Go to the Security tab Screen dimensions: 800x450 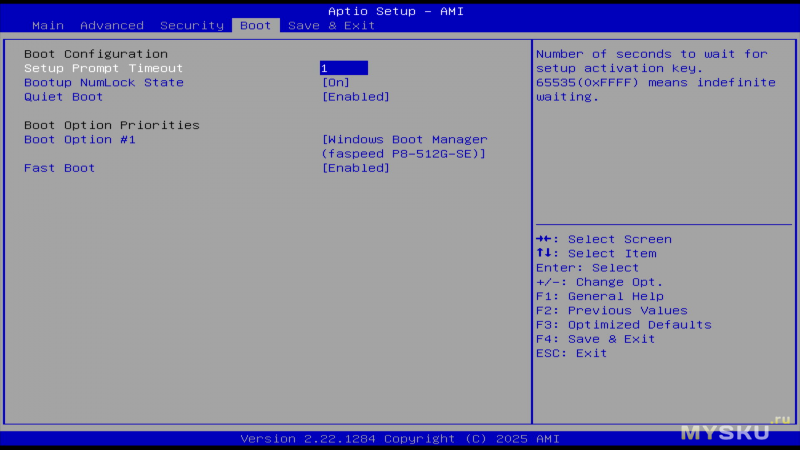191,25
